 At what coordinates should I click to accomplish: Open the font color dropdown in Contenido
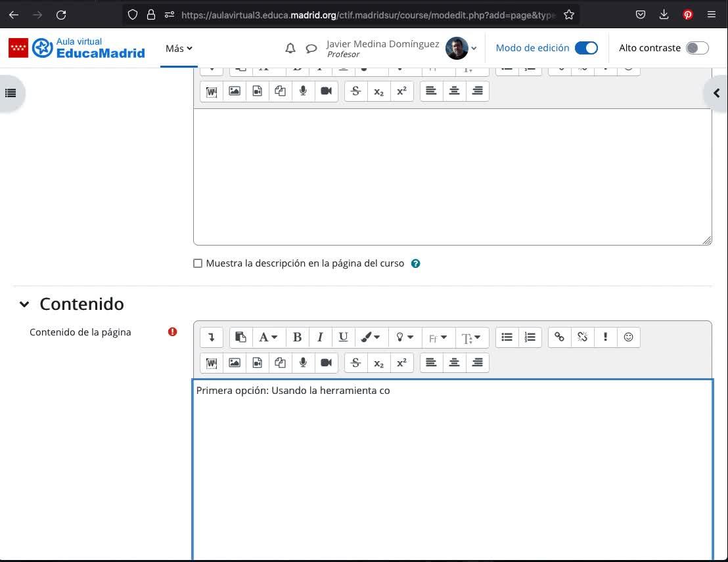click(x=371, y=337)
